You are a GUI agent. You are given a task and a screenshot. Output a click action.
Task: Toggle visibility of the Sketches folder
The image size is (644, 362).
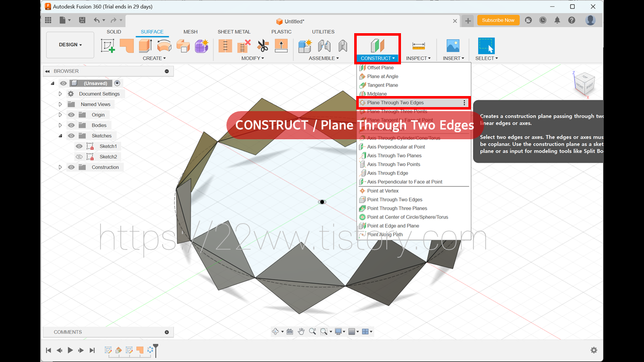pyautogui.click(x=71, y=136)
